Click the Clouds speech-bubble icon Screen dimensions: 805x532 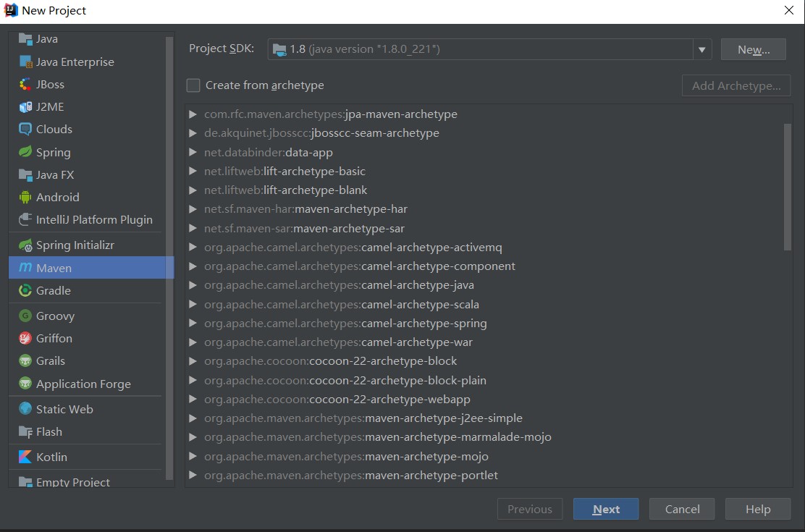point(25,129)
